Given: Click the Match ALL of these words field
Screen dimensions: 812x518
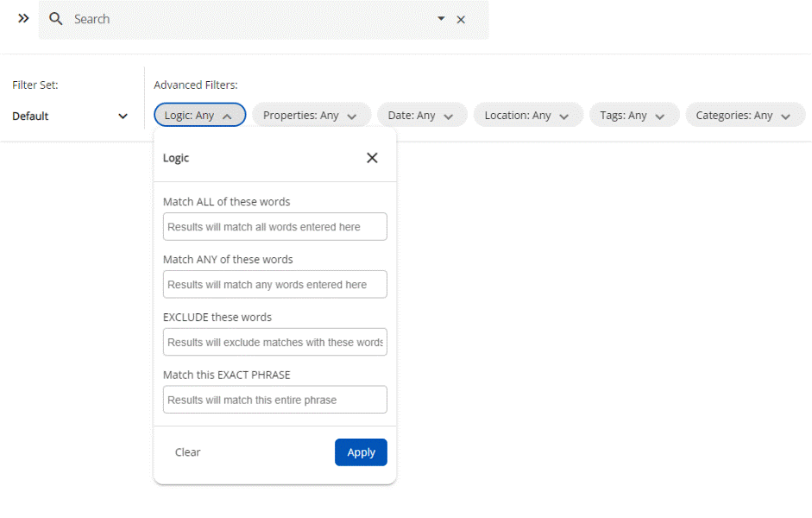Looking at the screenshot, I should click(274, 227).
